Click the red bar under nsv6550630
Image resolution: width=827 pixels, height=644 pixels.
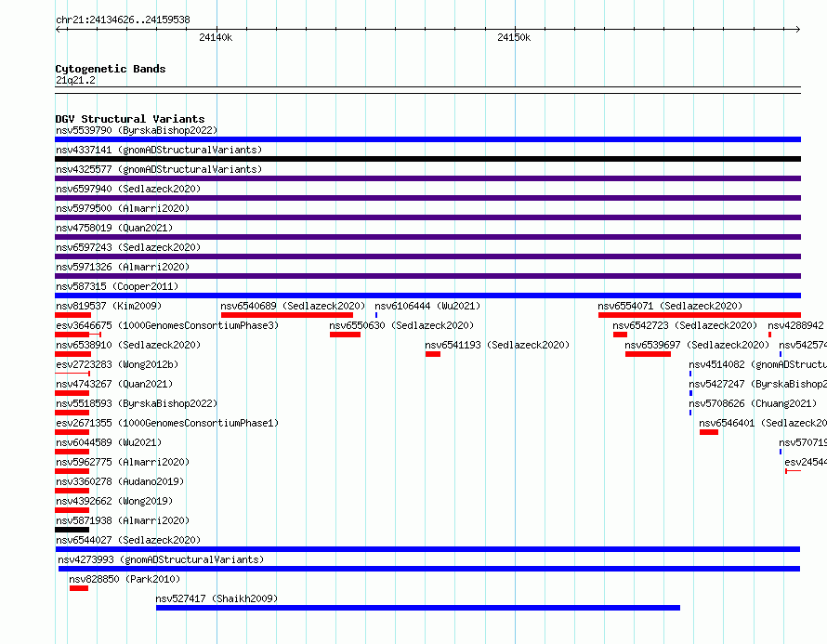click(345, 335)
